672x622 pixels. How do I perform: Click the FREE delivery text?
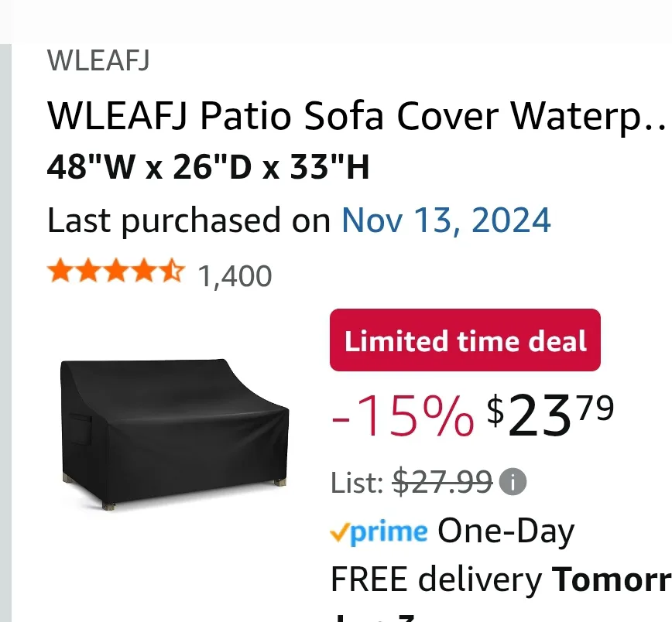tap(437, 579)
